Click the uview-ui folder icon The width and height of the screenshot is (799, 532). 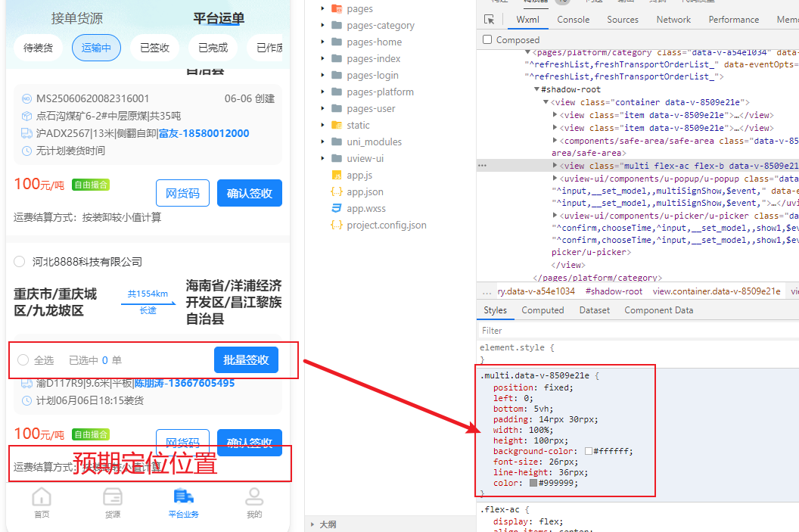[x=336, y=158]
